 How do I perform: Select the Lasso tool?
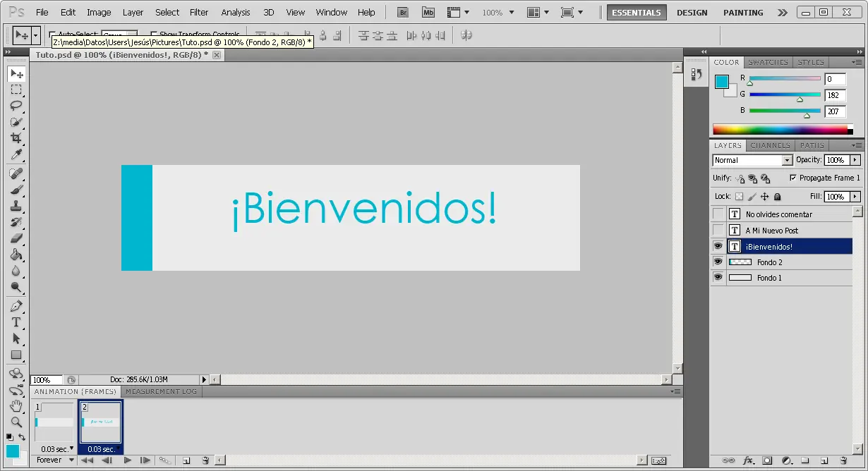[16, 106]
